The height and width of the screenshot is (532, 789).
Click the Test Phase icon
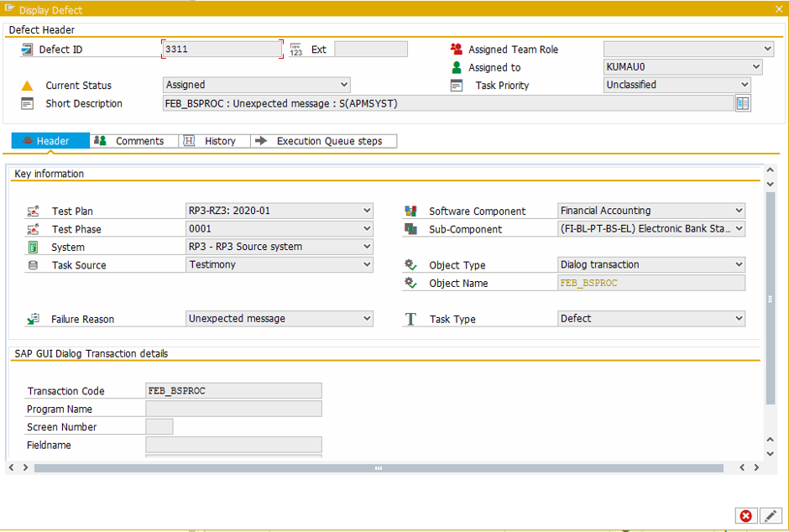click(33, 229)
